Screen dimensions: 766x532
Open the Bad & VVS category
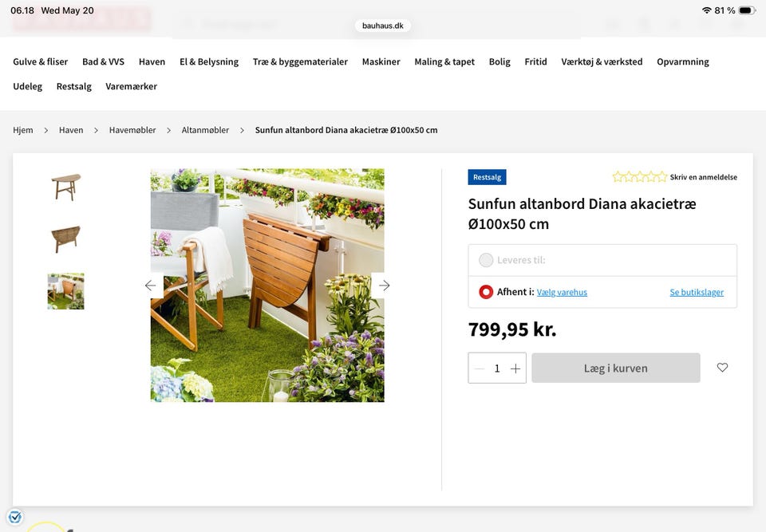pos(103,61)
